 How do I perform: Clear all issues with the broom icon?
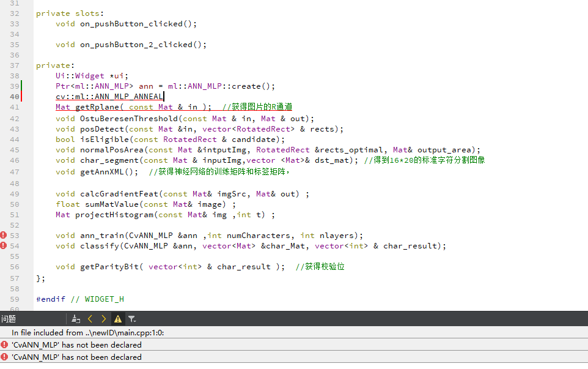(76, 319)
